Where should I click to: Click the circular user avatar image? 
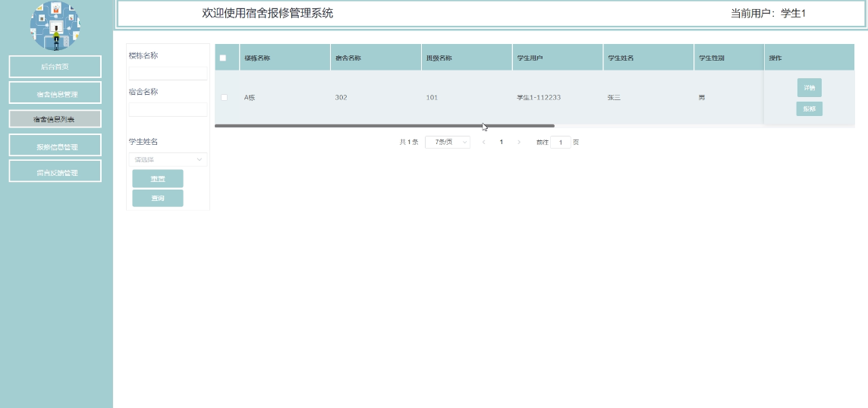pyautogui.click(x=55, y=26)
